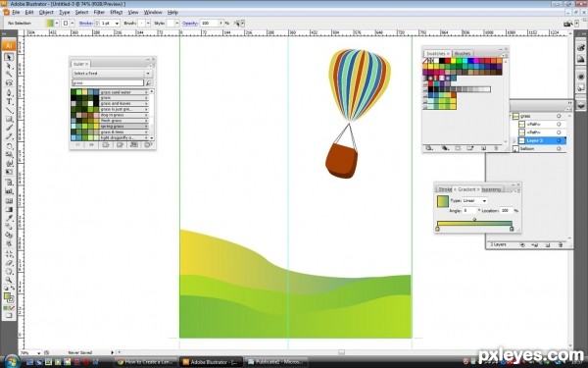The width and height of the screenshot is (588, 368).
Task: Open gradient Type Linear dropdown
Action: (474, 201)
